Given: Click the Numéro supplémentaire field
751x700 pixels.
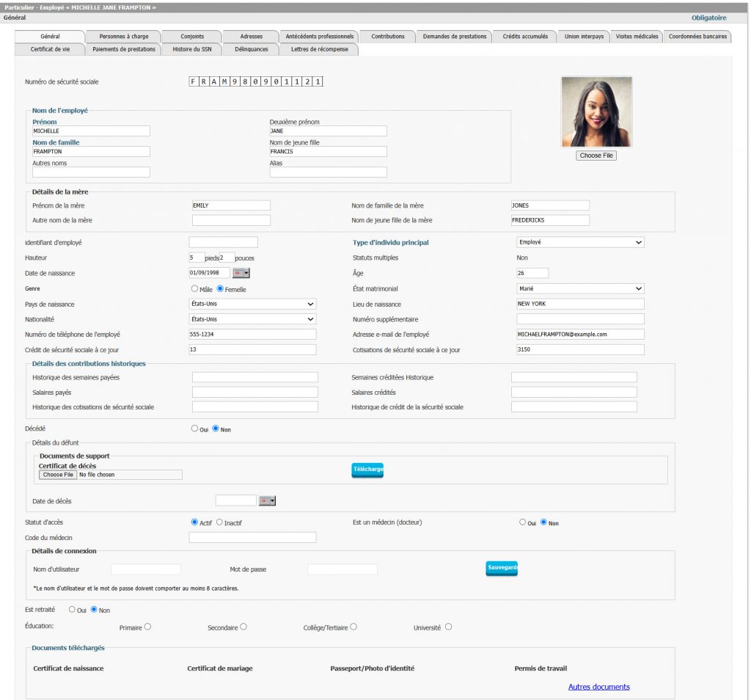Looking at the screenshot, I should [x=580, y=319].
